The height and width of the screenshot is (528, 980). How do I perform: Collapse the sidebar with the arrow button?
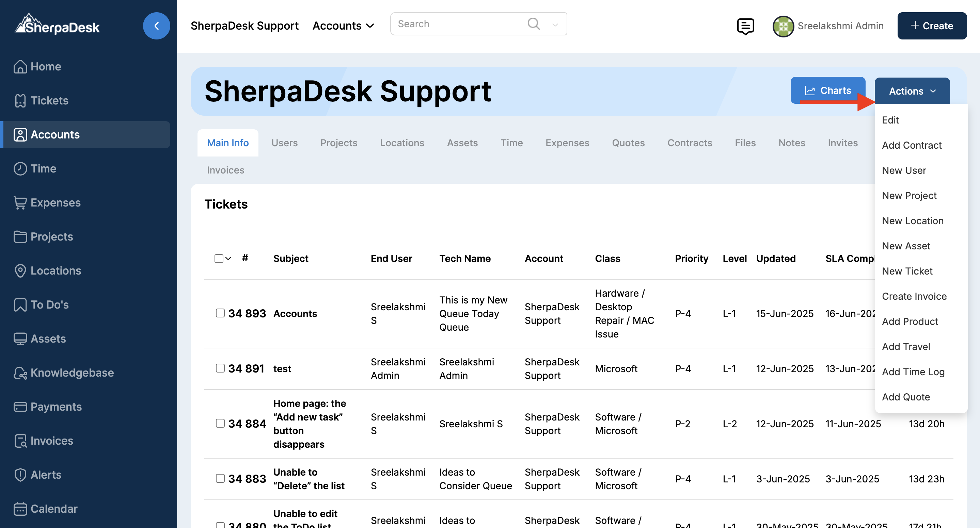[156, 26]
